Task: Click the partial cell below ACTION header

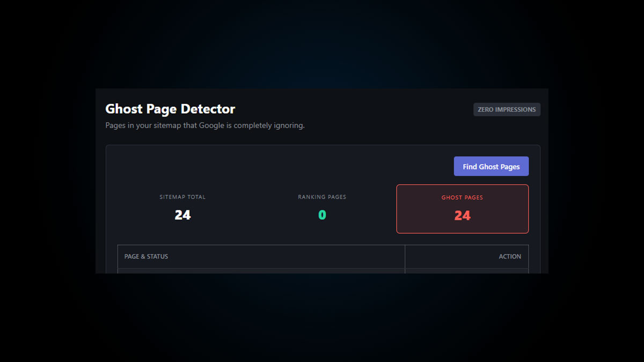Action: pyautogui.click(x=466, y=271)
